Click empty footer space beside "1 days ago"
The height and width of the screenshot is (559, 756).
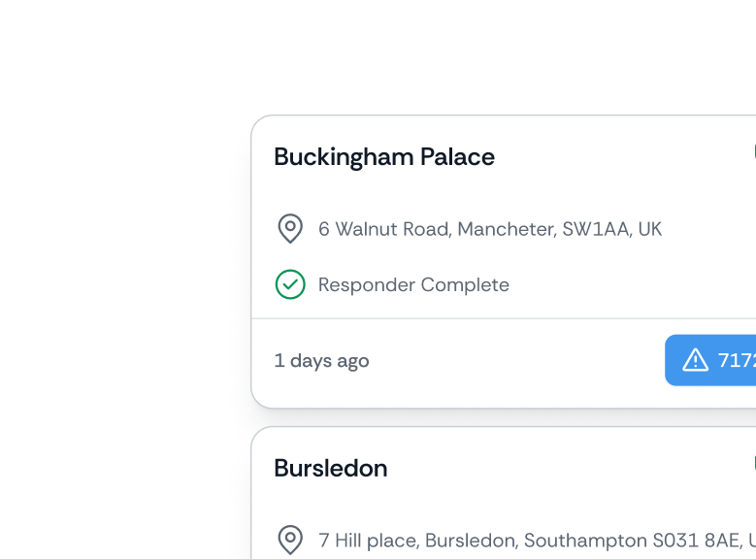click(514, 363)
